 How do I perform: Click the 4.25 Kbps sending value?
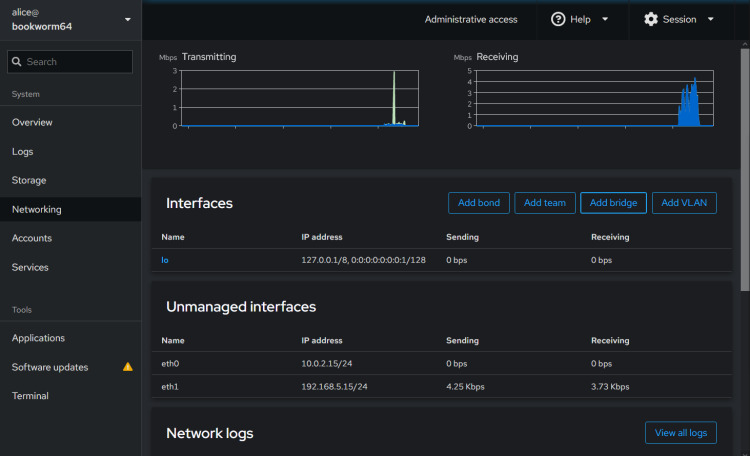pos(465,387)
